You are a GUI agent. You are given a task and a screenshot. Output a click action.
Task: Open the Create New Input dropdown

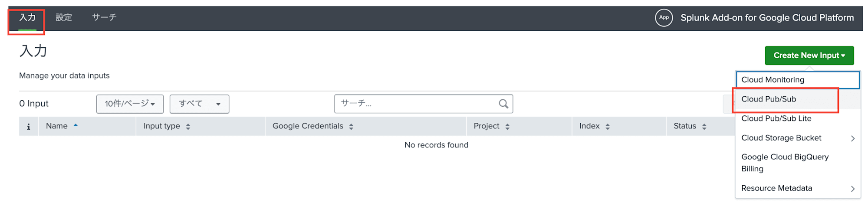coord(809,56)
